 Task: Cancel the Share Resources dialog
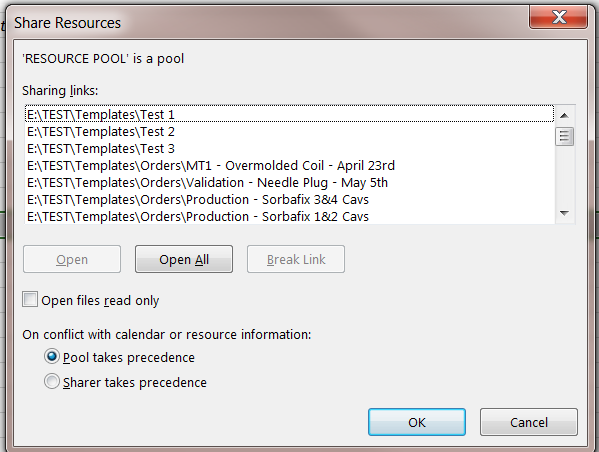pyautogui.click(x=529, y=422)
